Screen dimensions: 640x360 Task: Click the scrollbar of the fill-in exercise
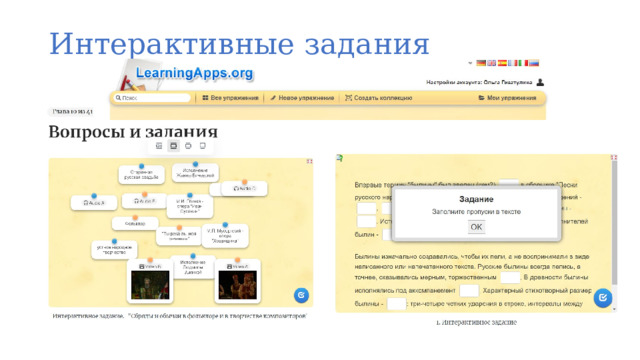click(614, 222)
